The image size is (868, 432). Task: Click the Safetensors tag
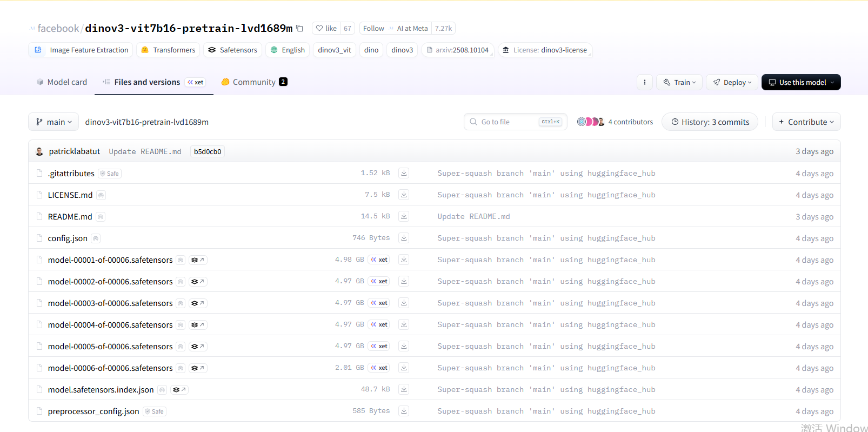point(232,50)
